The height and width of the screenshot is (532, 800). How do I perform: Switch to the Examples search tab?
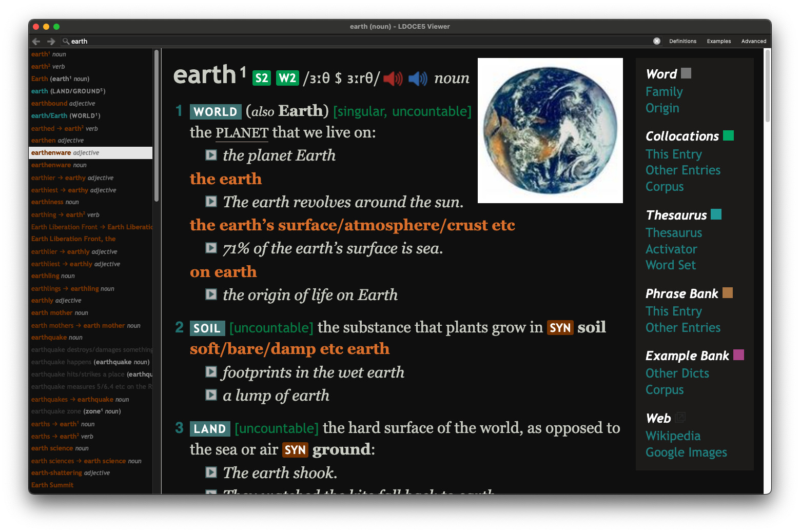(x=718, y=41)
